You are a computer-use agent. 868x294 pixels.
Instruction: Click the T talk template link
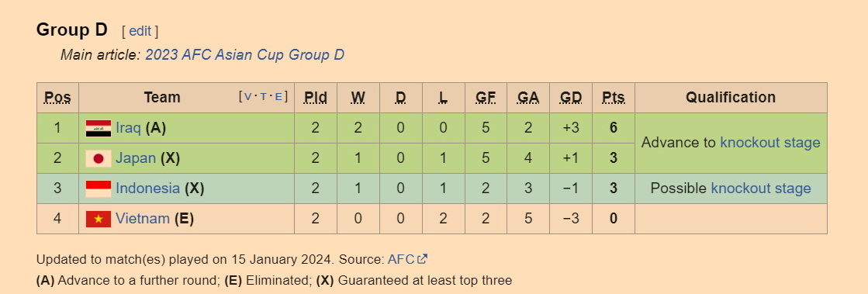(x=264, y=97)
